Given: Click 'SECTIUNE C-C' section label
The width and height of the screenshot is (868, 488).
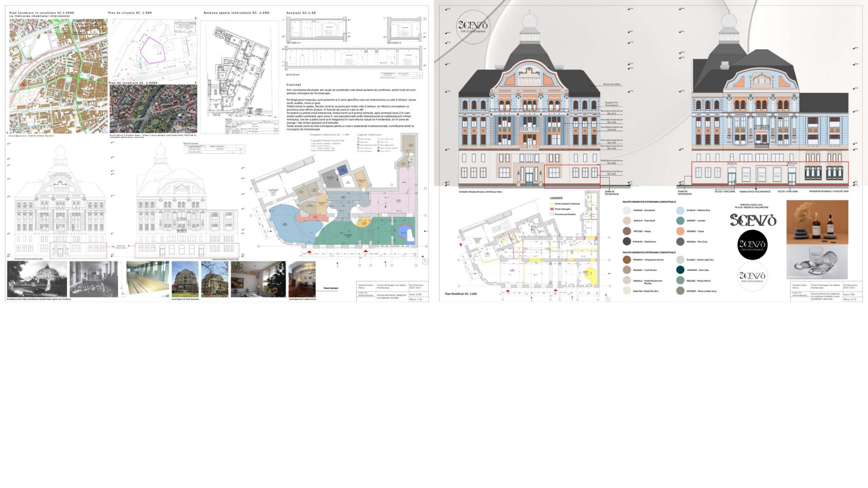Looking at the screenshot, I should (x=394, y=43).
